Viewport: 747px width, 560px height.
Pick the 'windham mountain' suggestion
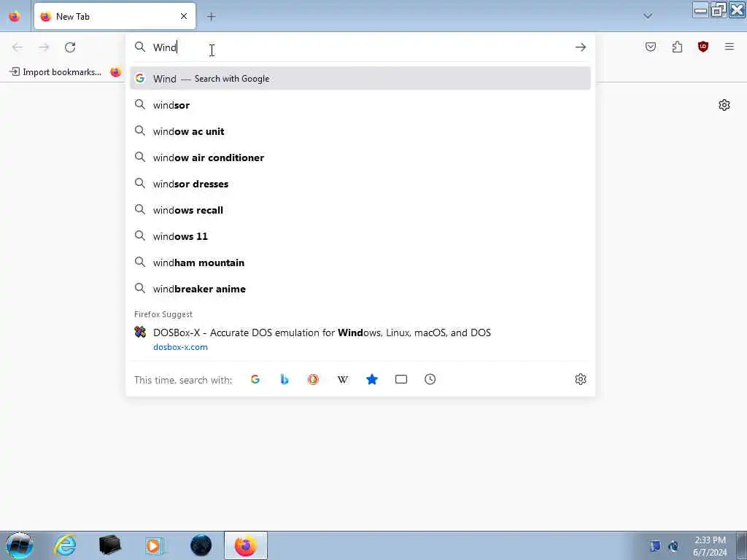[360, 262]
